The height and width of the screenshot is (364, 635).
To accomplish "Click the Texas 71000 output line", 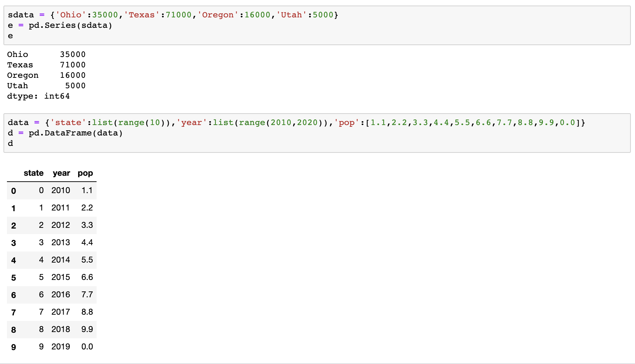I will coord(46,65).
